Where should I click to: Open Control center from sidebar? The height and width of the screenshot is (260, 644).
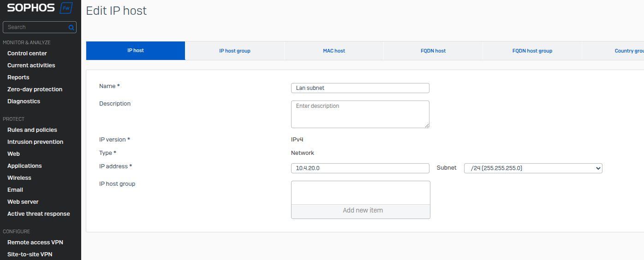tap(27, 53)
